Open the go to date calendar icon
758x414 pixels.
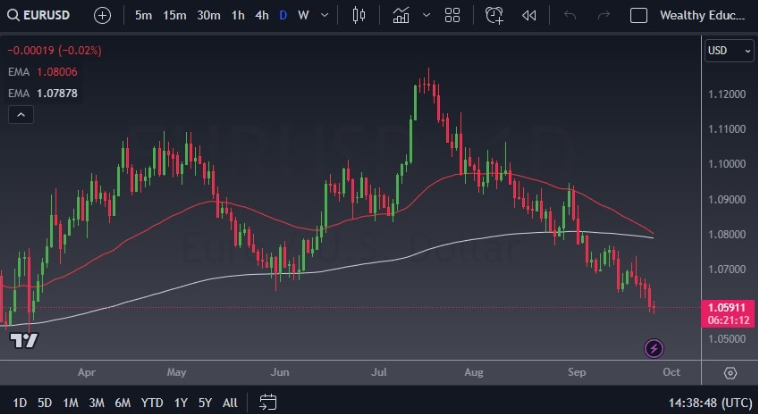(268, 402)
